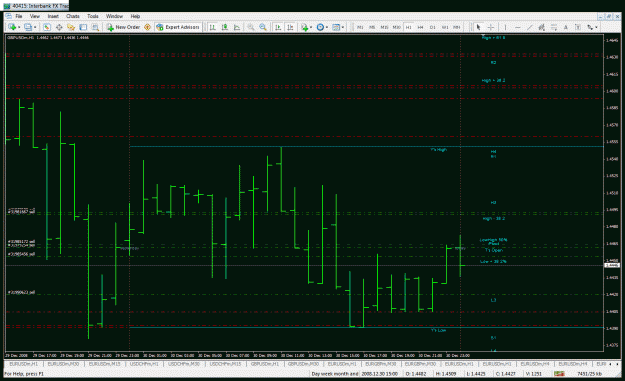Expand the New Chart dropdown arrow
The width and height of the screenshot is (625, 381).
tap(19, 27)
